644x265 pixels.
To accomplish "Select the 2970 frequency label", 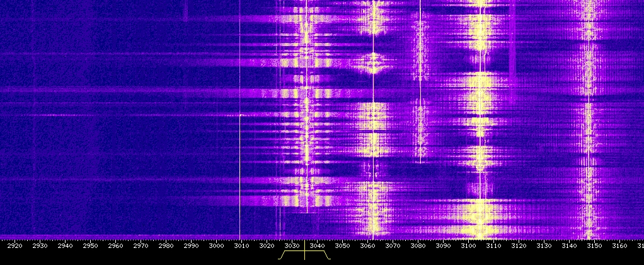I will 141,246.
